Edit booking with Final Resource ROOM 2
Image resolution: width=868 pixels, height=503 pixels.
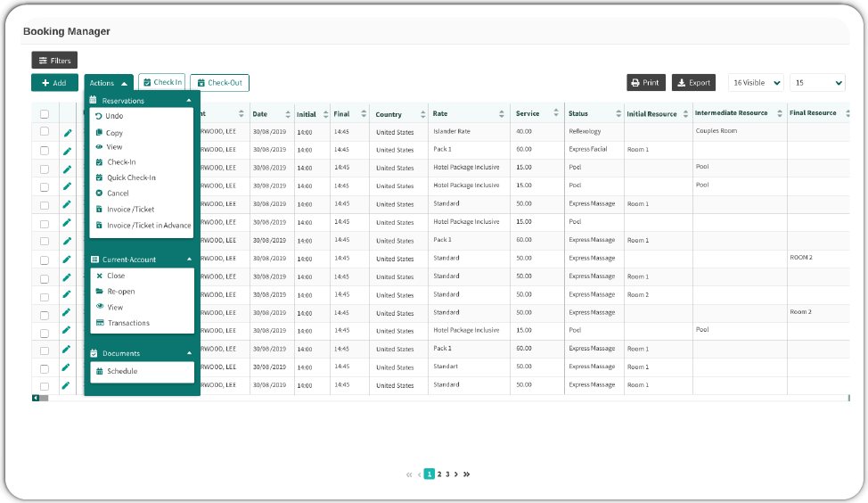point(67,260)
